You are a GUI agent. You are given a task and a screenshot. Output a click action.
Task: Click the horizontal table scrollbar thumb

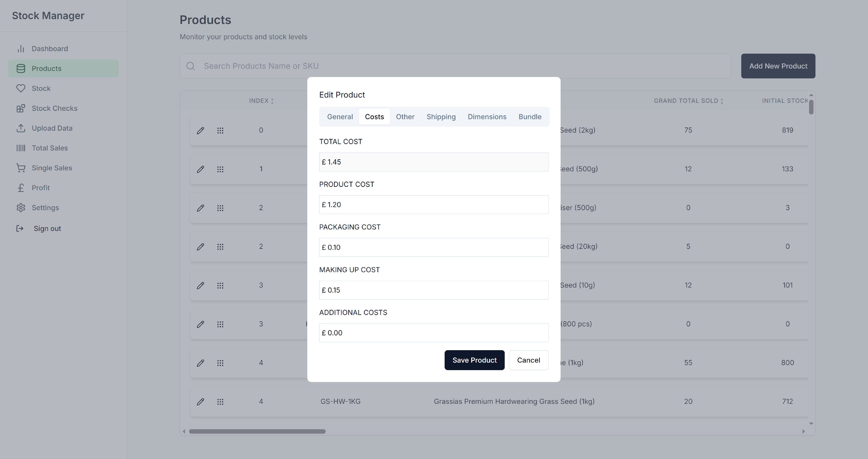tap(257, 431)
